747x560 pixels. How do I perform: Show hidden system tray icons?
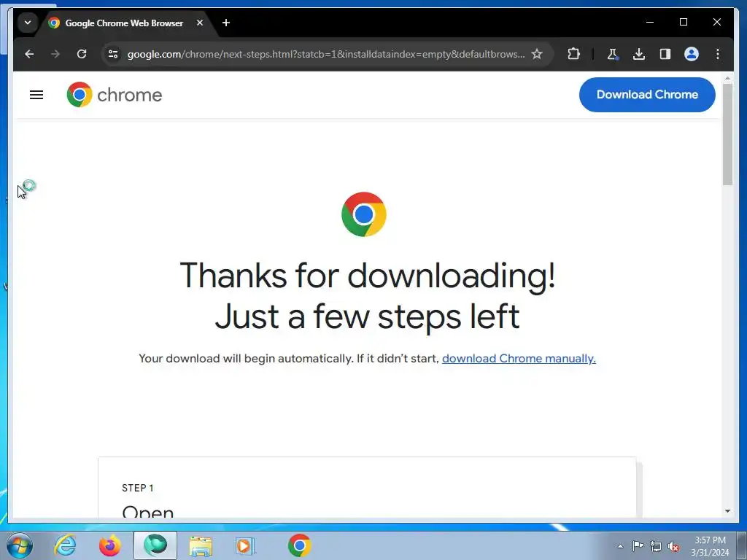(620, 546)
